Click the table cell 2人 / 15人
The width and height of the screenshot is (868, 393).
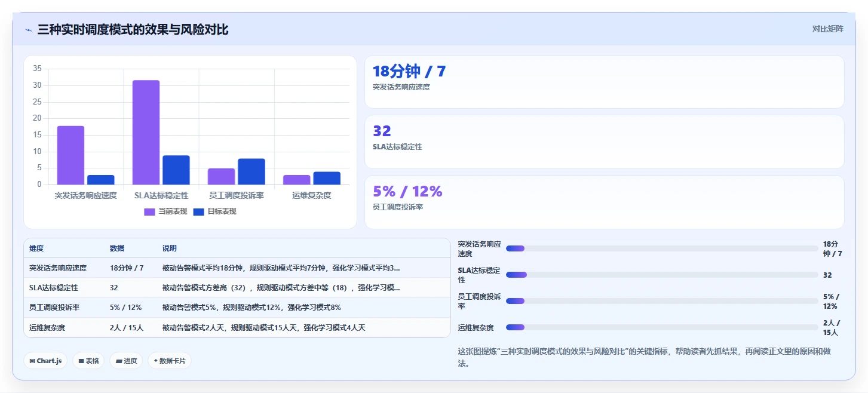pyautogui.click(x=127, y=327)
